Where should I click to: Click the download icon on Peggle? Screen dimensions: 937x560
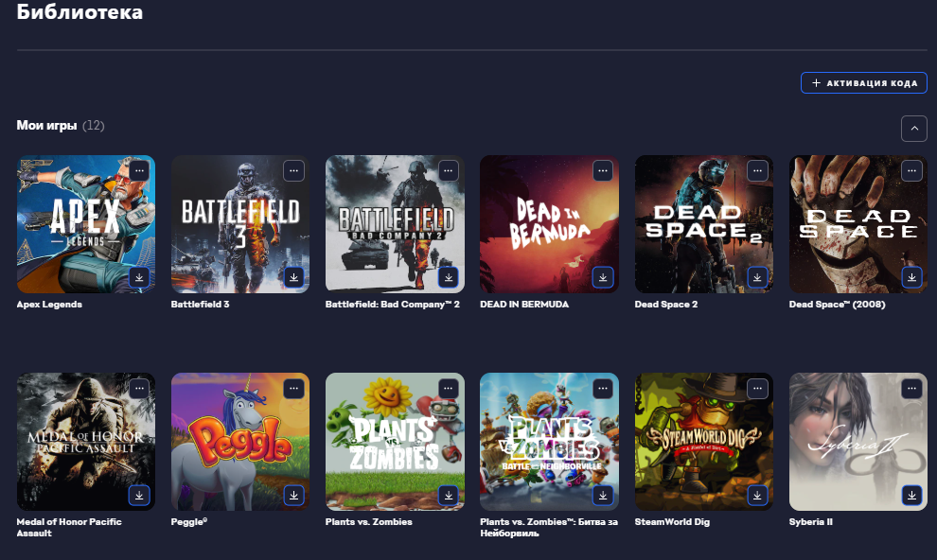click(x=294, y=496)
